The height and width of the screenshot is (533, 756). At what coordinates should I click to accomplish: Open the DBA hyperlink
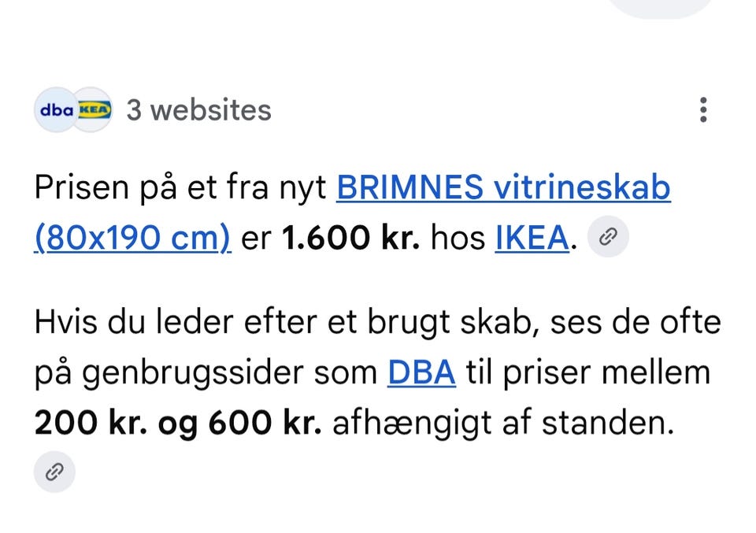point(422,372)
